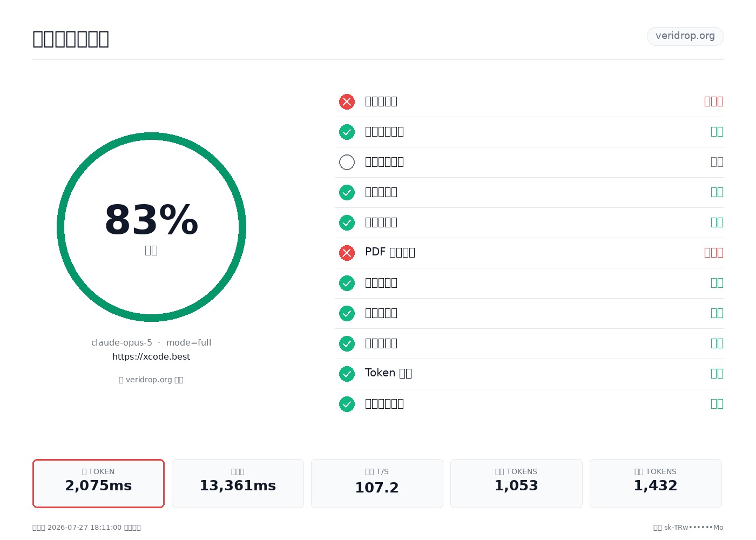Select the 1,053 TOKENS card

point(516,483)
